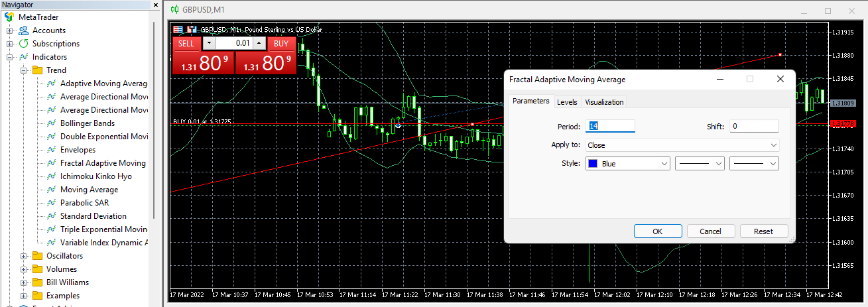Click the MetaTrader logo icon in Navigator
This screenshot has width=868, height=307.
click(9, 17)
